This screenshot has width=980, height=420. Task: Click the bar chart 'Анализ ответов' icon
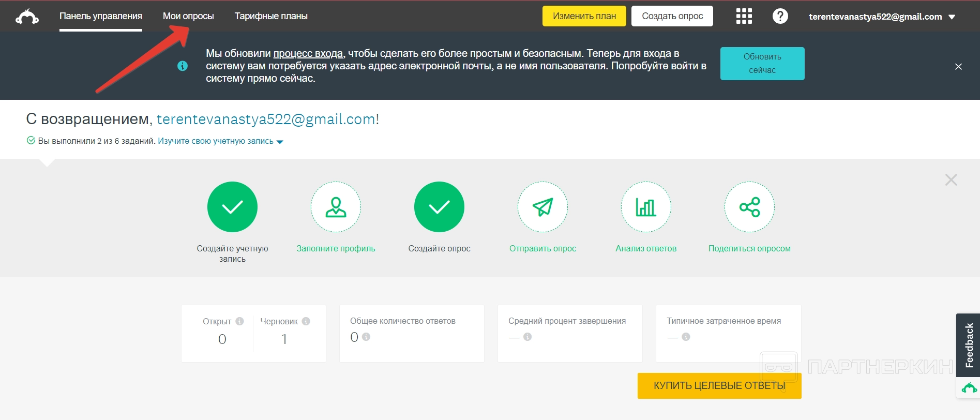646,207
